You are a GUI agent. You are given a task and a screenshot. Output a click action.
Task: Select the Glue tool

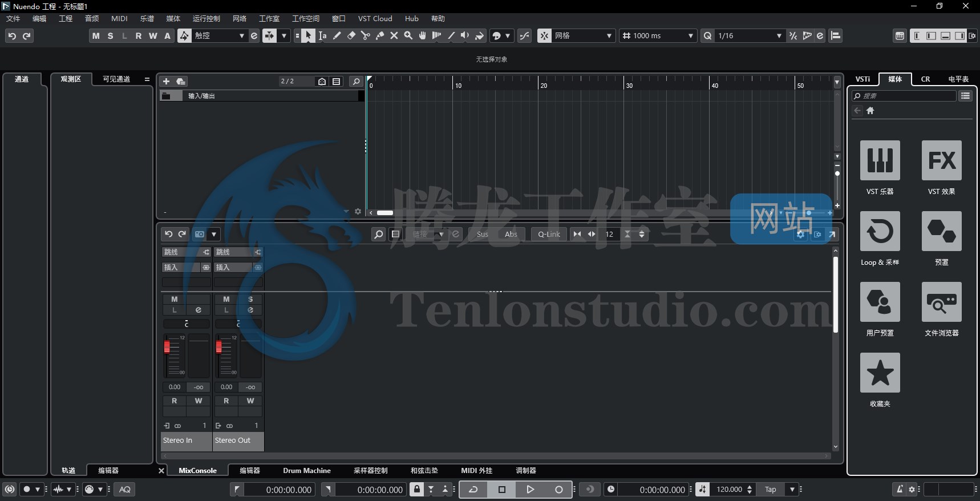[379, 35]
